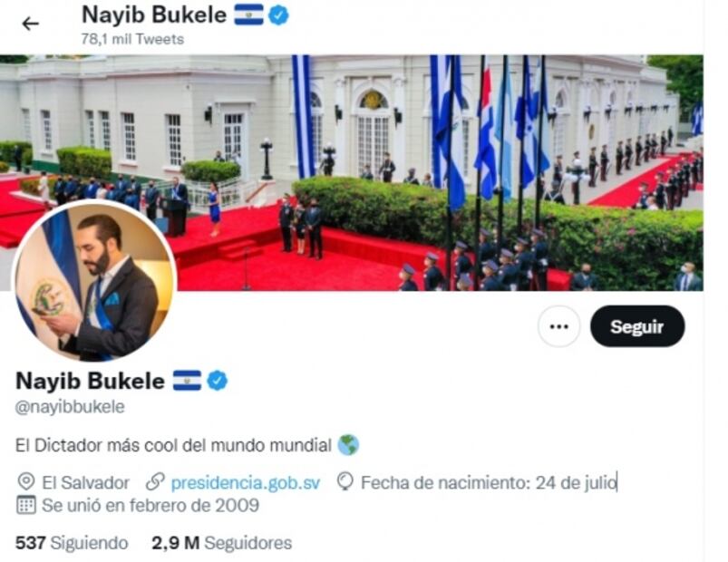Click the chain link icon beside website

(155, 481)
